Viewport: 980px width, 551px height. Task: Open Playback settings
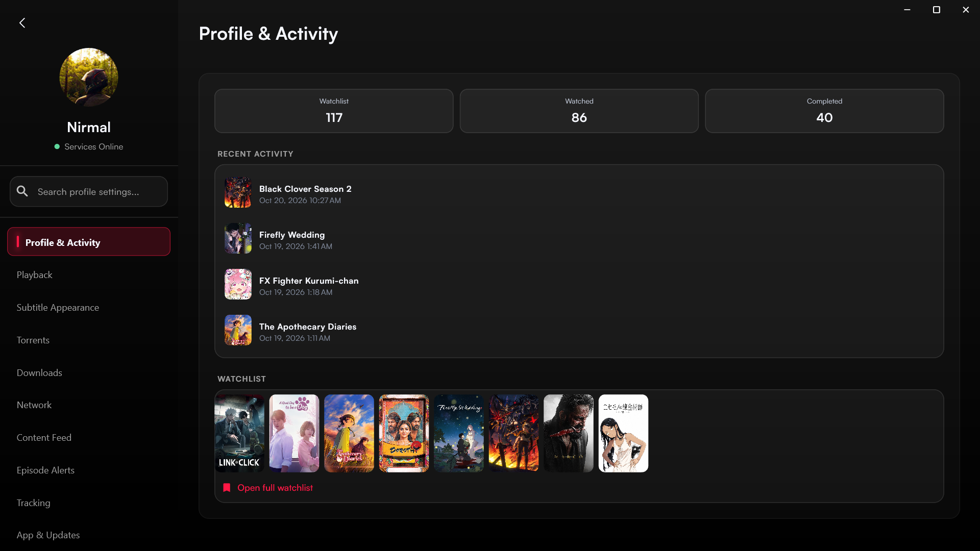[x=34, y=275]
